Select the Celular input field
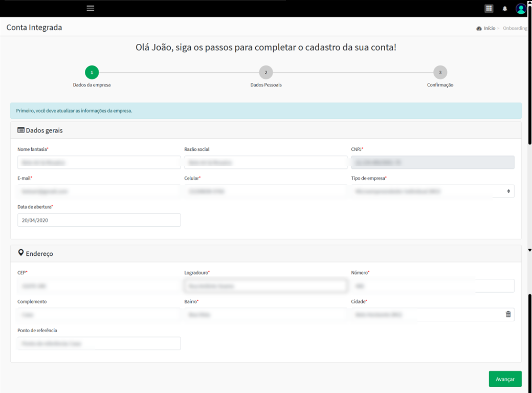This screenshot has width=532, height=393. click(265, 191)
